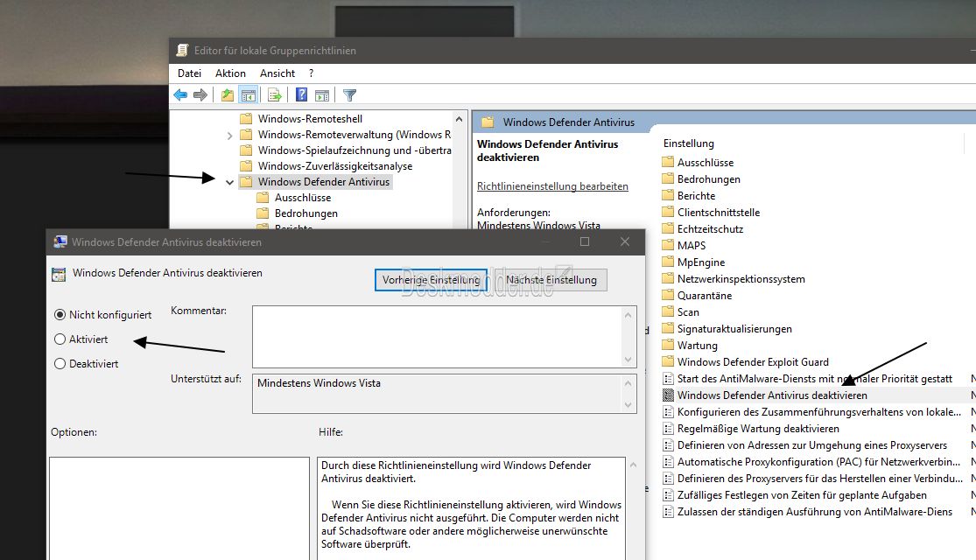This screenshot has width=976, height=560.
Task: Click the Export List toolbar icon
Action: (275, 95)
